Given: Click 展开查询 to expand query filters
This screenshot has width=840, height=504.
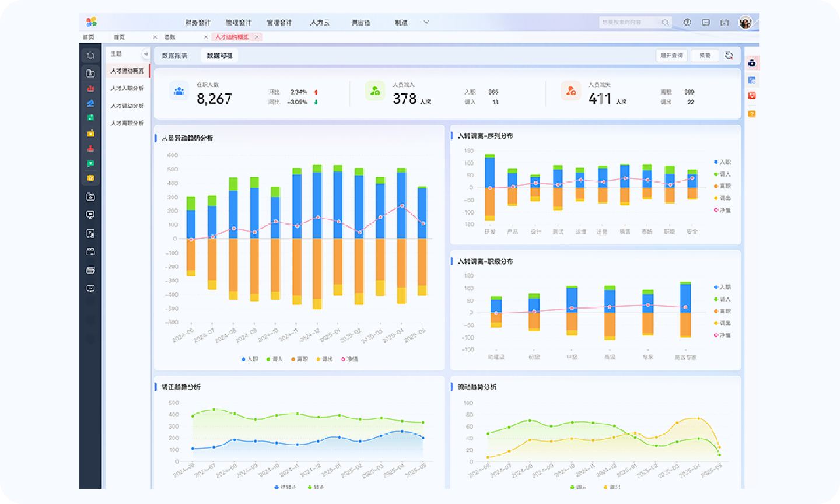Looking at the screenshot, I should click(x=671, y=55).
